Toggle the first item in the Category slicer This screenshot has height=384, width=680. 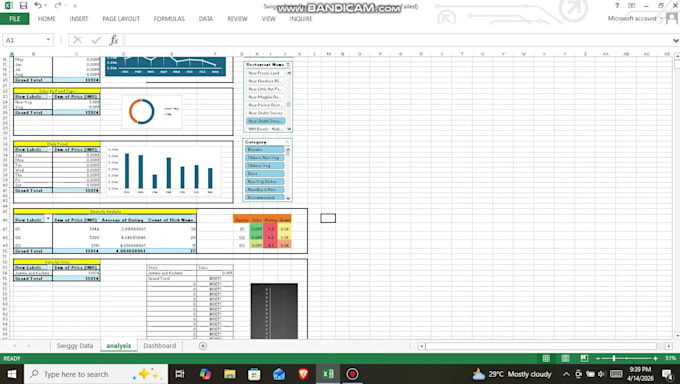pos(265,150)
